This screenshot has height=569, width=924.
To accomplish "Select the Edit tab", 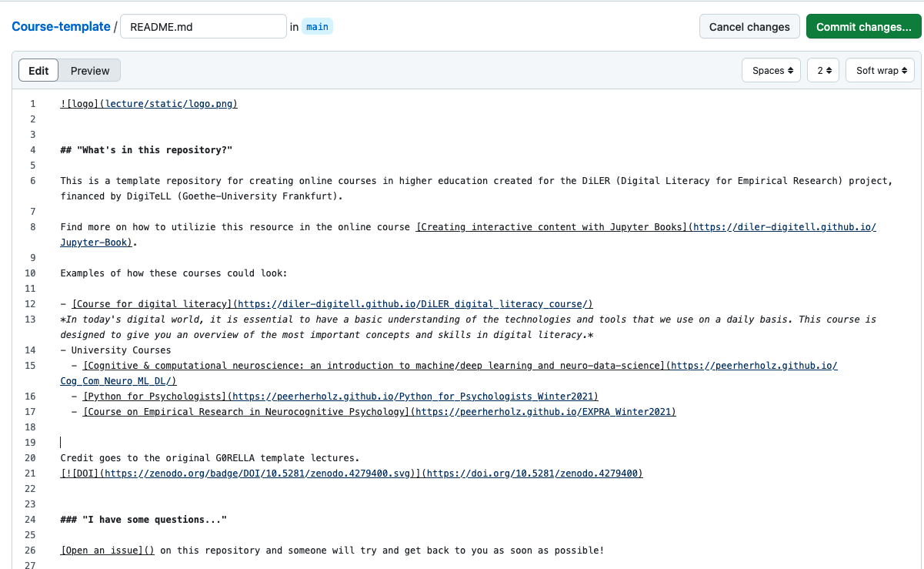I will coord(38,70).
